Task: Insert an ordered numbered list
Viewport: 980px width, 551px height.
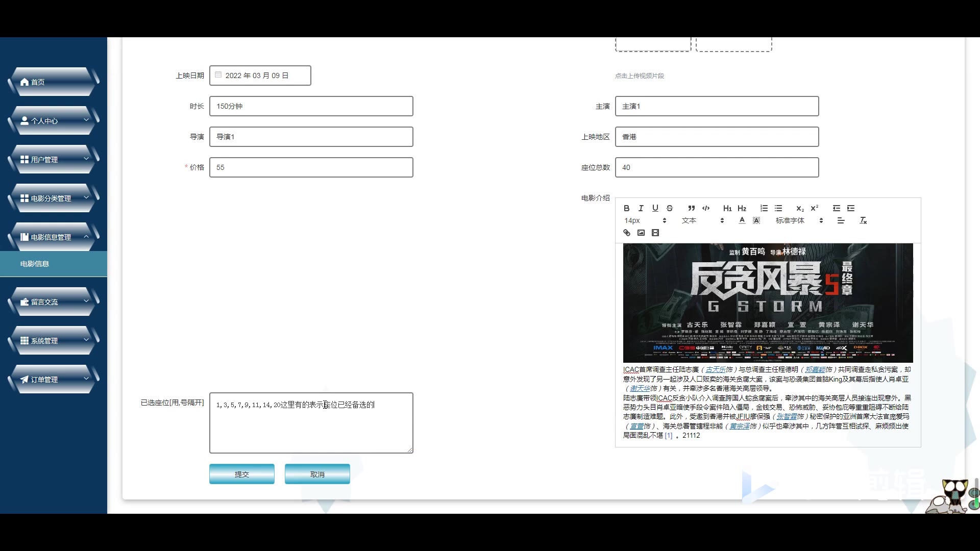Action: pyautogui.click(x=764, y=208)
